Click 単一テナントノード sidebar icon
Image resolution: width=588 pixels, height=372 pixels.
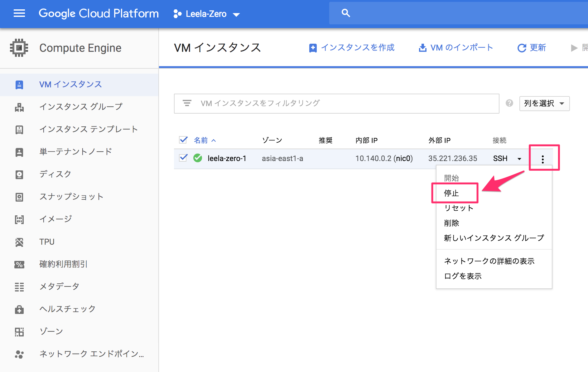point(19,152)
